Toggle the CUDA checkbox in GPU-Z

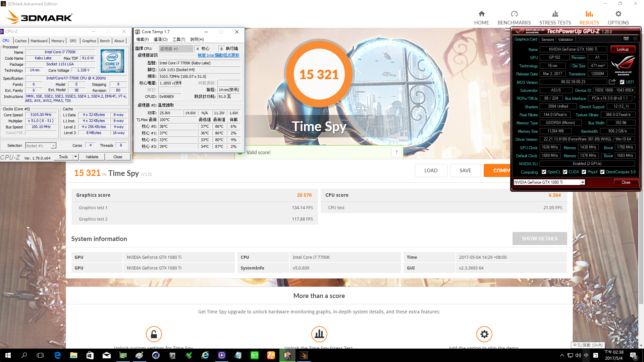pyautogui.click(x=565, y=172)
